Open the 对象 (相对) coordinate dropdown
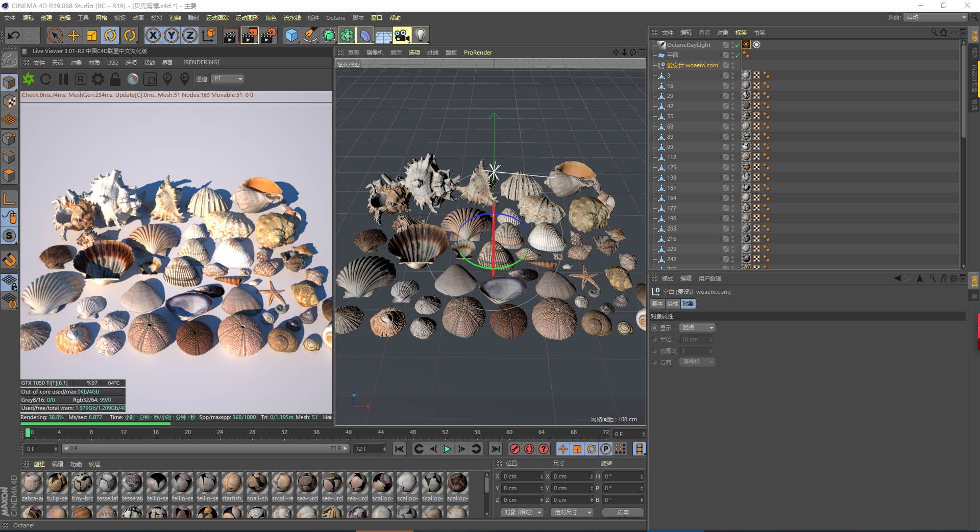 [x=523, y=512]
